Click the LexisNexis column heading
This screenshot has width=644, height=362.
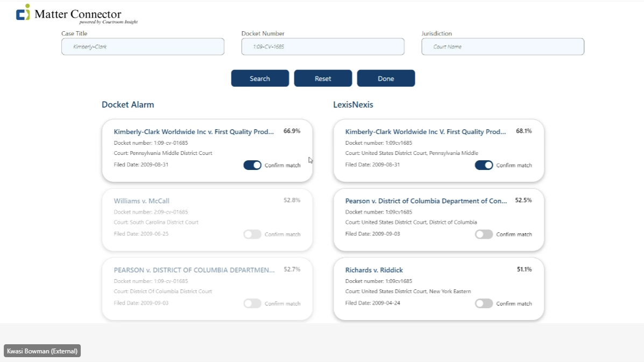pyautogui.click(x=353, y=105)
